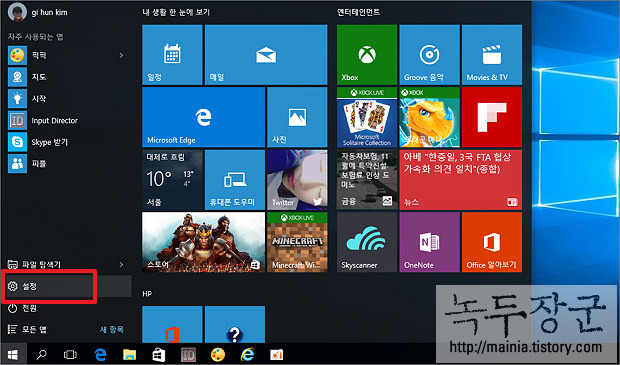Open the Store icon in taskbar

point(159,354)
